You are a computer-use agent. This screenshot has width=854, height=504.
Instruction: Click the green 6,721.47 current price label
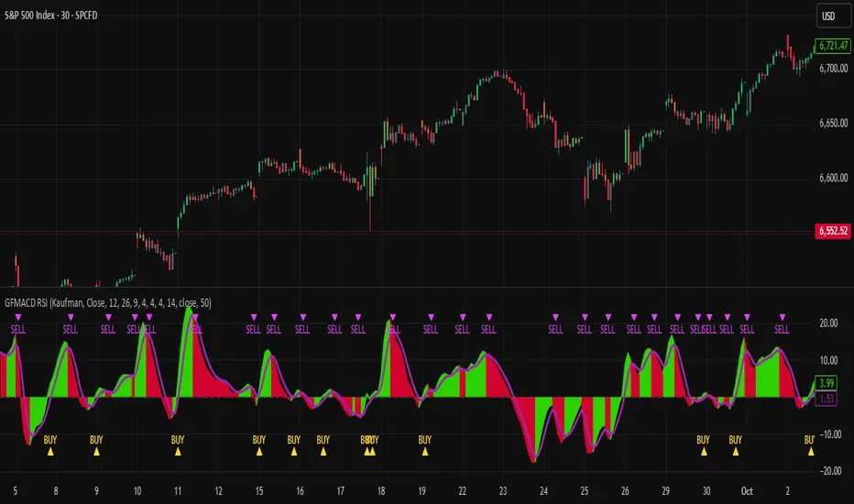[833, 45]
